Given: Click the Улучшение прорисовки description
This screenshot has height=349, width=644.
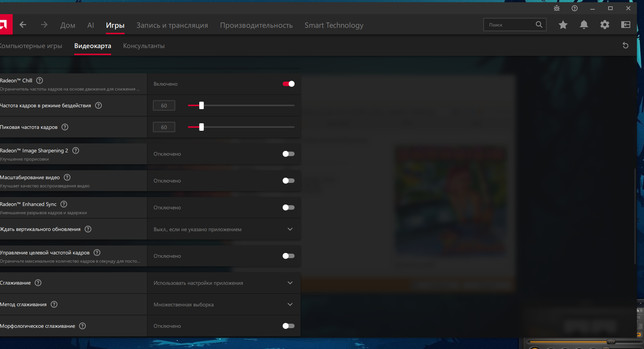Looking at the screenshot, I should [x=25, y=159].
